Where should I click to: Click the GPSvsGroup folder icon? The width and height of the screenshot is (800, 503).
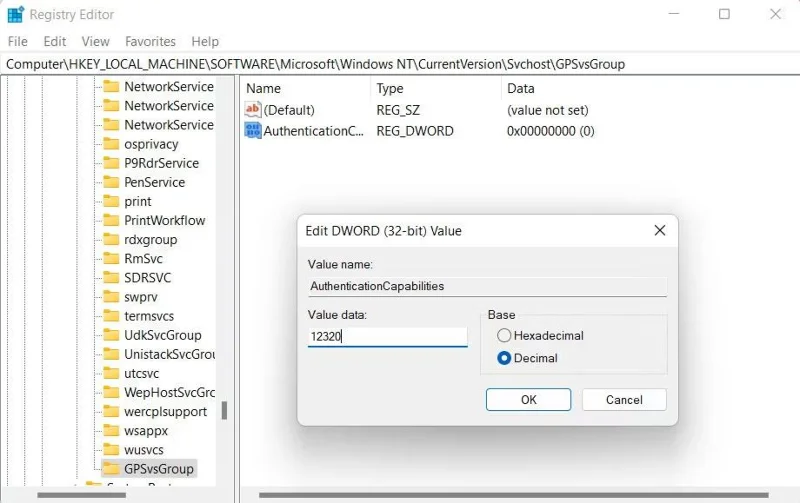111,468
